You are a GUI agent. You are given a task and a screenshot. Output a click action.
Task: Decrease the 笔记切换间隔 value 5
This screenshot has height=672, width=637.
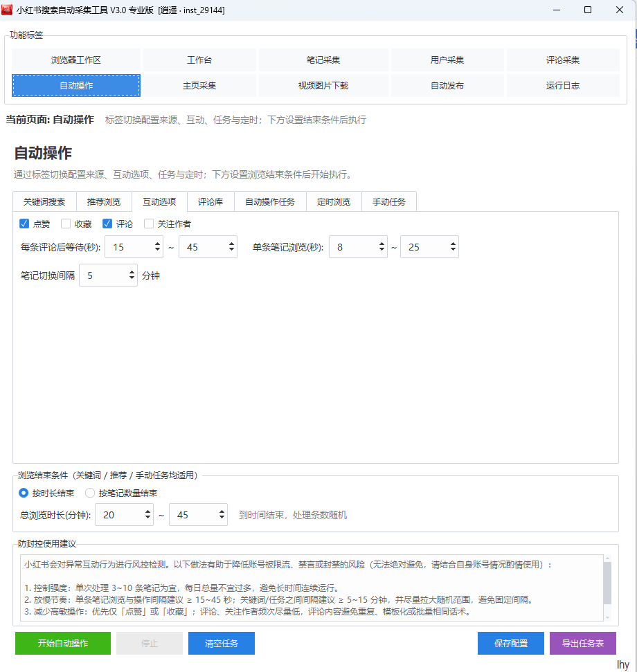click(x=132, y=278)
